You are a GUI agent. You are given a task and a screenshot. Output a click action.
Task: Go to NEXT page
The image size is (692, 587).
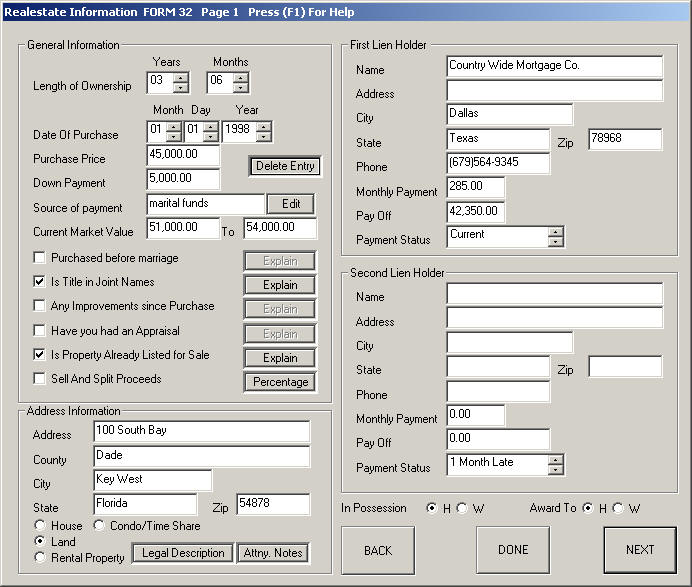(640, 550)
